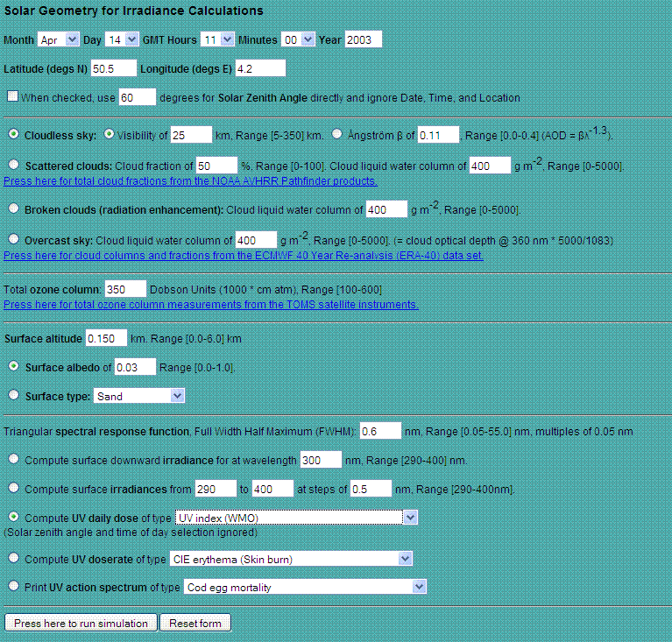The width and height of the screenshot is (672, 642).
Task: Follow the TOMS ozone column measurements link
Action: [210, 305]
